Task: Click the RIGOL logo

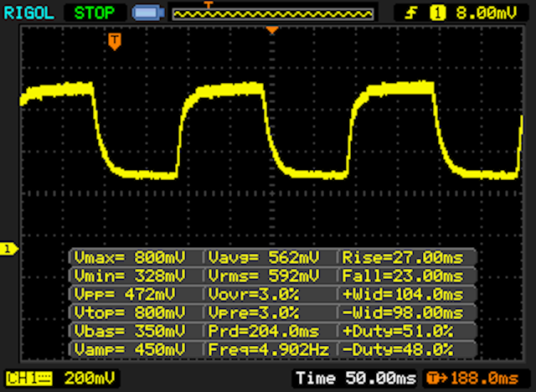Action: [x=29, y=13]
